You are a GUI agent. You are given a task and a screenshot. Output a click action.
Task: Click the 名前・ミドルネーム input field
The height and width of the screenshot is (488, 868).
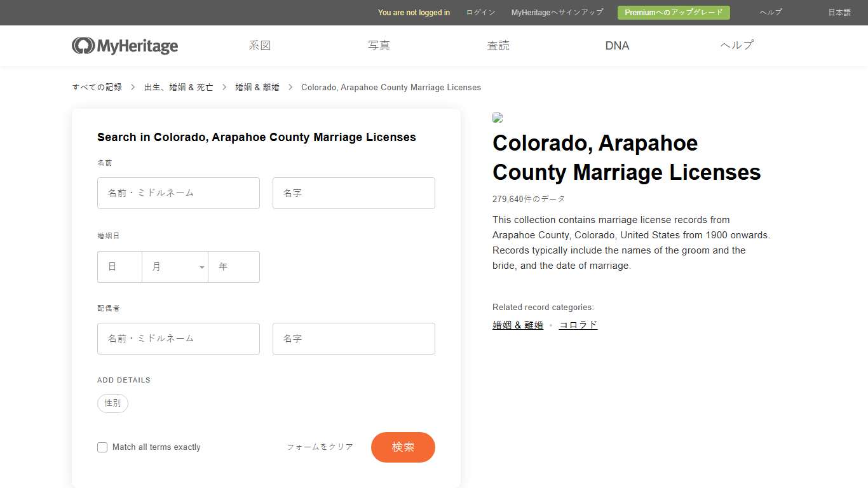[178, 193]
